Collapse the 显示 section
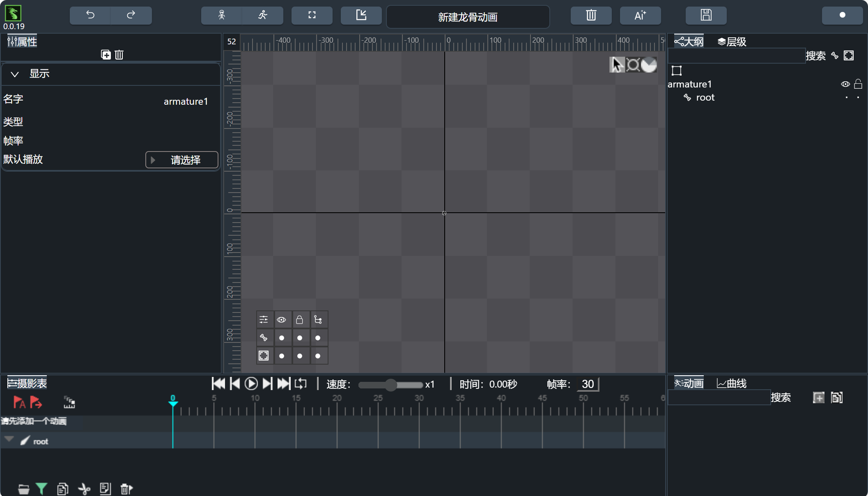This screenshot has height=496, width=868. 15,74
